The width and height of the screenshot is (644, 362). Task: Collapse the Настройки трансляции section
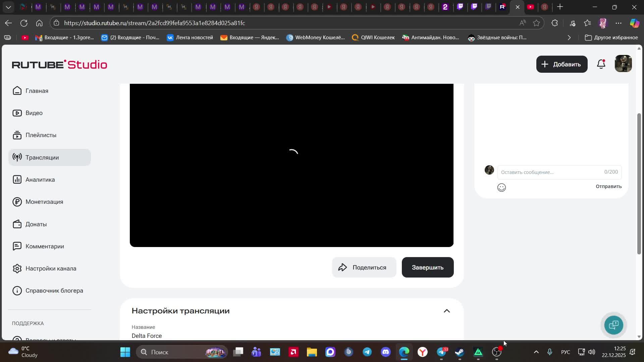447,311
